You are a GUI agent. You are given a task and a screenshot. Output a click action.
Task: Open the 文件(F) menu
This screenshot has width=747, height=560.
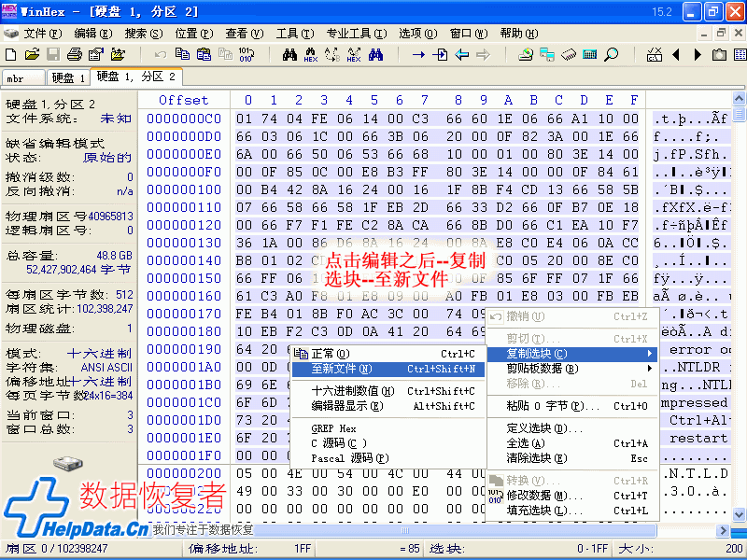(43, 34)
